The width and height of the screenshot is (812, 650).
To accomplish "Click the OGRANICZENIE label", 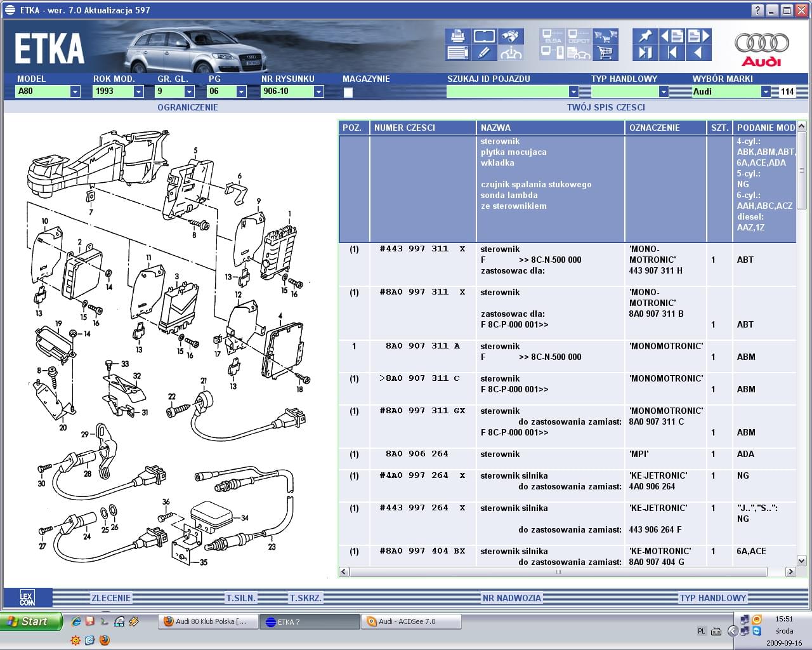I will click(x=188, y=107).
